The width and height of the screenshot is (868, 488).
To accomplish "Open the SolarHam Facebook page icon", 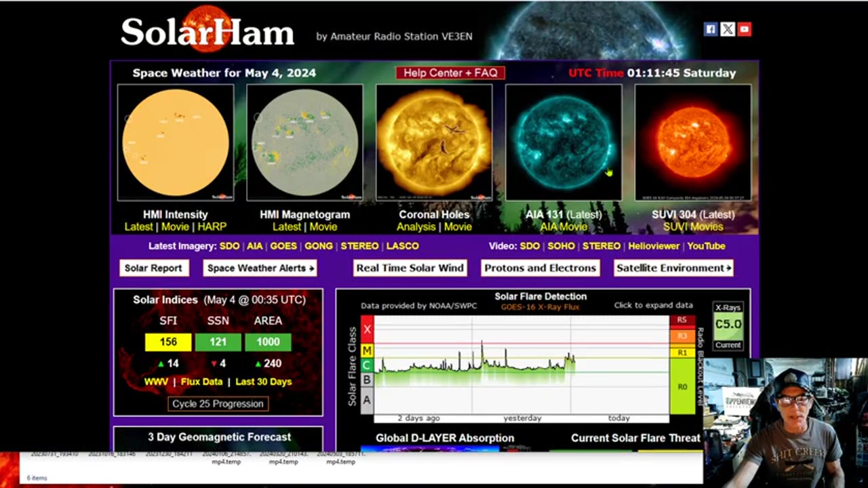I will point(710,29).
